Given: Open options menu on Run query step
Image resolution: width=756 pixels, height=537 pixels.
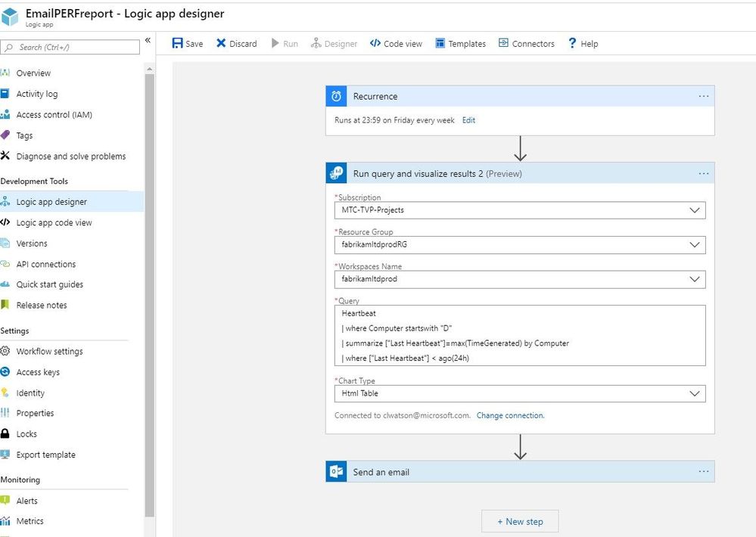Looking at the screenshot, I should pyautogui.click(x=704, y=173).
